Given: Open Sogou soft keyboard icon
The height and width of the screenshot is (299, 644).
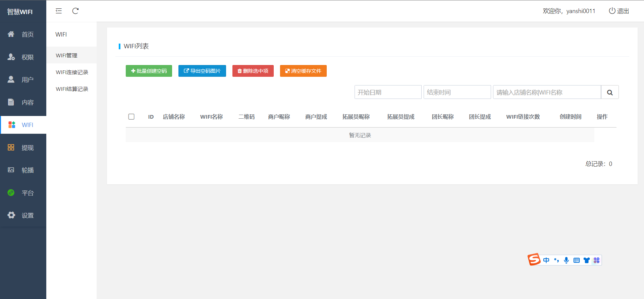Looking at the screenshot, I should [577, 260].
